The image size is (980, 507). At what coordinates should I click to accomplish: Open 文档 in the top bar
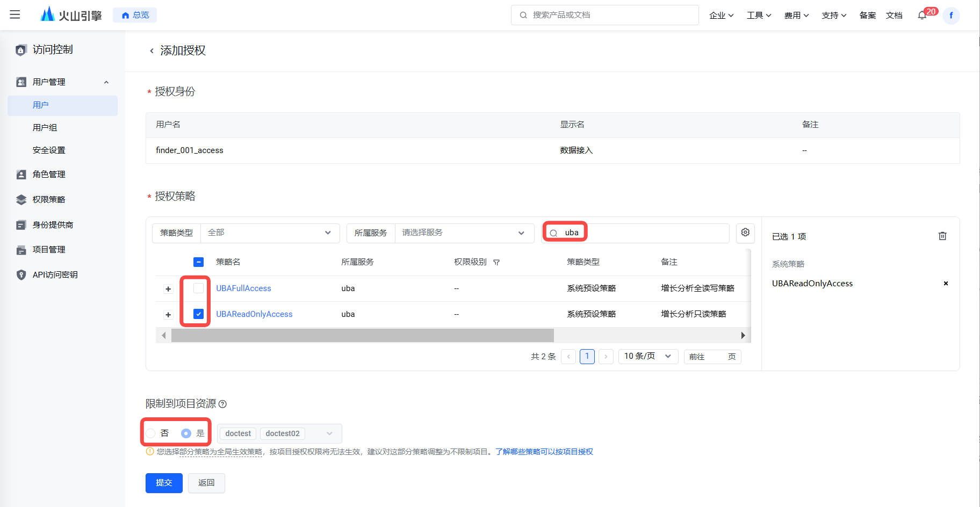[x=894, y=16]
